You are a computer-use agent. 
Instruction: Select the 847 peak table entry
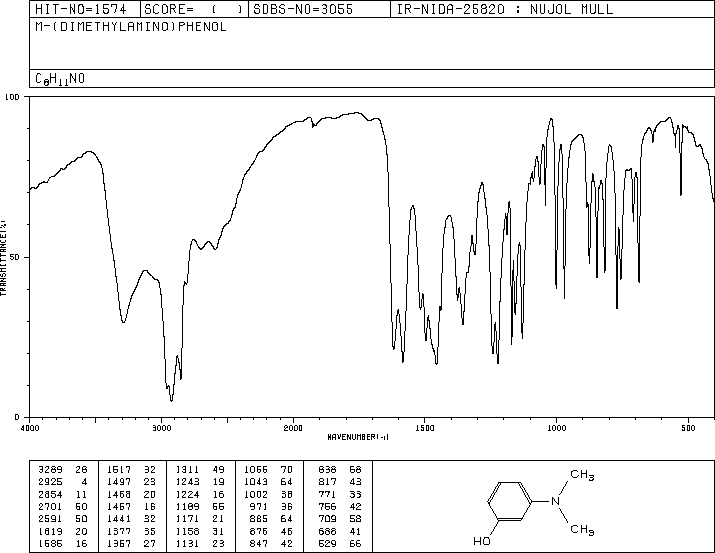pos(271,544)
